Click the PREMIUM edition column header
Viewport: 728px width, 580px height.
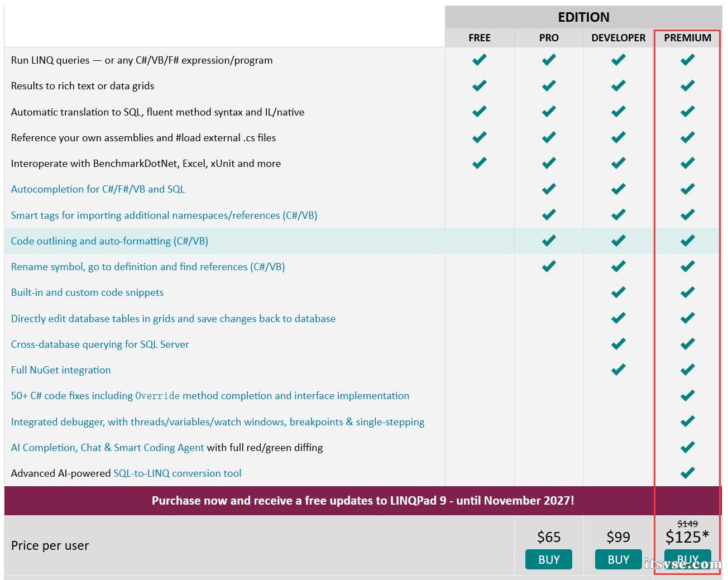(687, 38)
